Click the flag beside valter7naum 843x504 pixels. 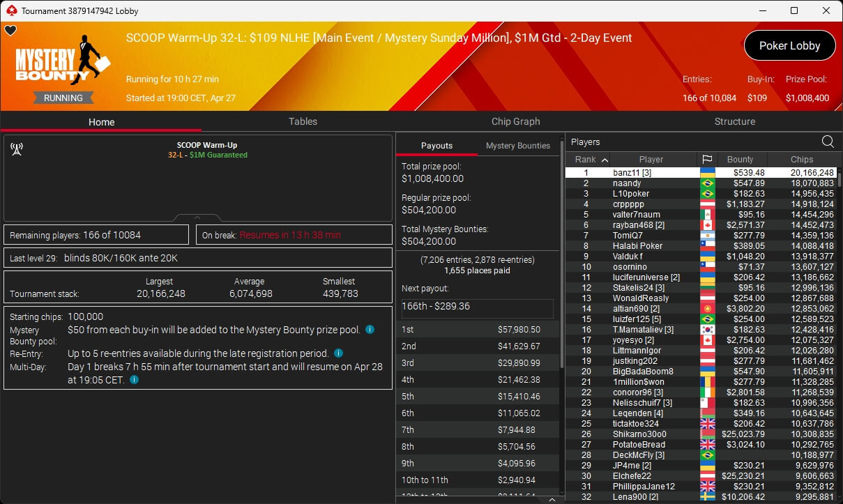point(707,215)
